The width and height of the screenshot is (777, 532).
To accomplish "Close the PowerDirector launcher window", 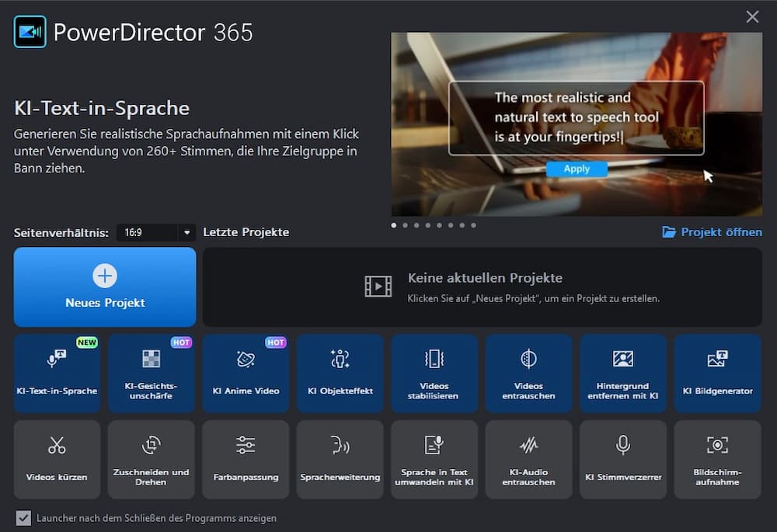I will click(752, 17).
